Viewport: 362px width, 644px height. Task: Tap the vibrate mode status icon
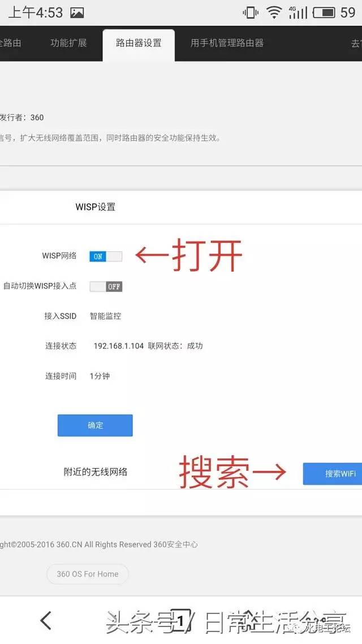[x=251, y=12]
